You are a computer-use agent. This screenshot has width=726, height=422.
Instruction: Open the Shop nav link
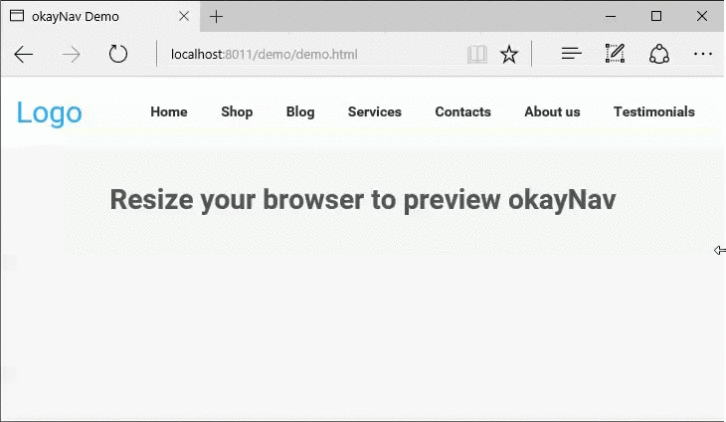(237, 112)
